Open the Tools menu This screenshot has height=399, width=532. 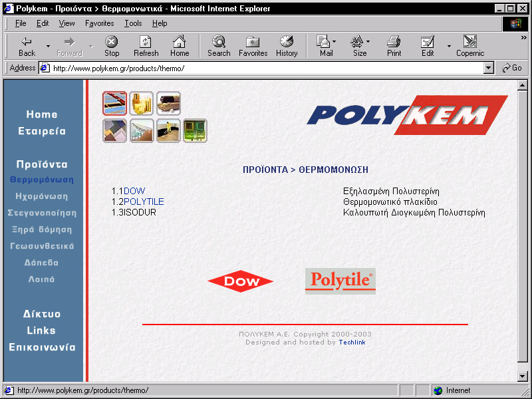(x=133, y=23)
